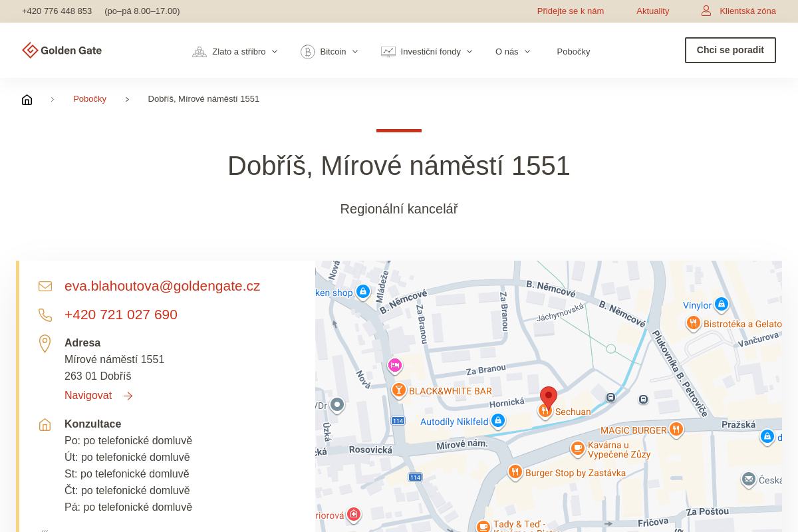Click the Pá: po telefonické domluvě row

tap(128, 507)
